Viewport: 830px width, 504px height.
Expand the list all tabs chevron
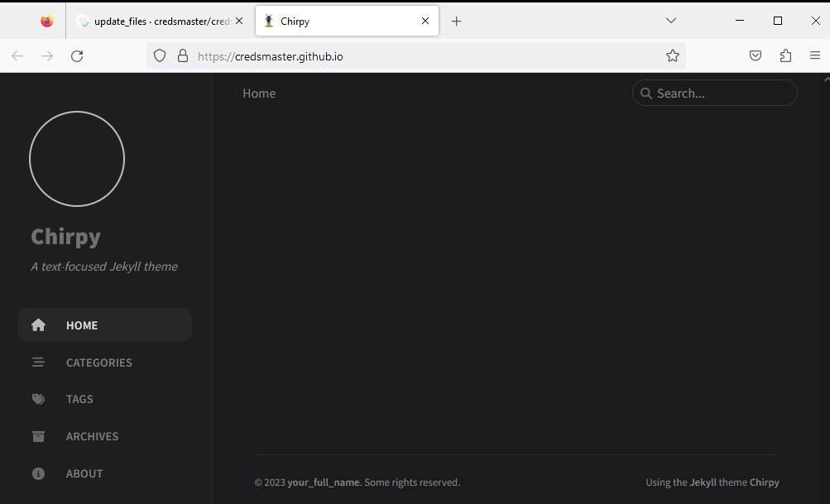(x=671, y=21)
